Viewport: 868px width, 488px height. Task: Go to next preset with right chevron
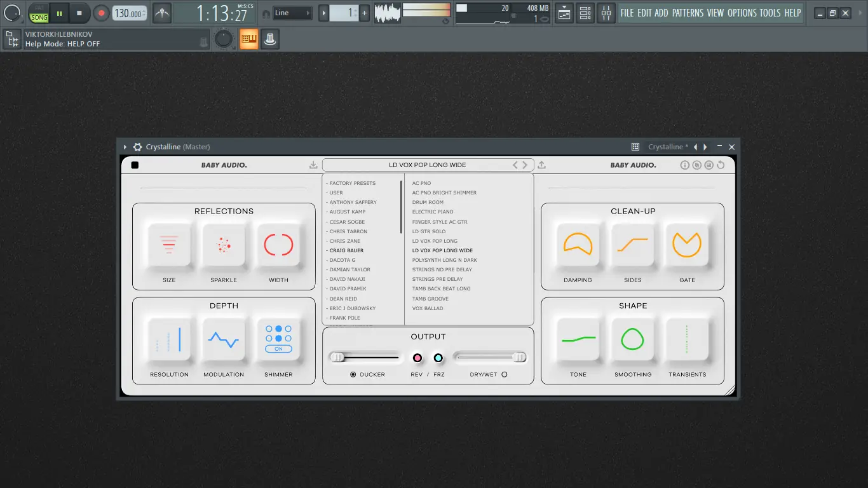(525, 165)
